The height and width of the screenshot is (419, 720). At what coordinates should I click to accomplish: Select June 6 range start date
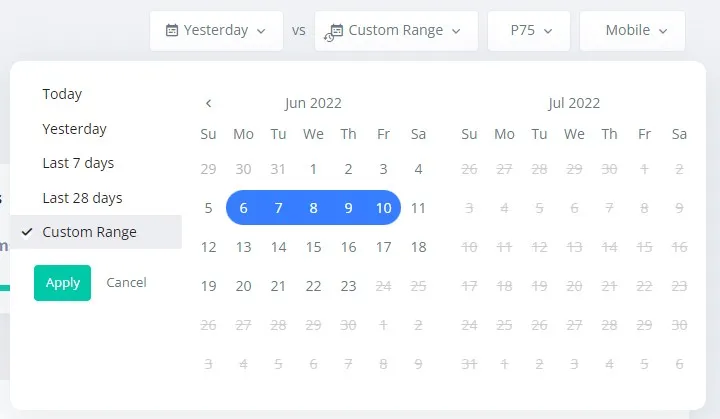(243, 208)
